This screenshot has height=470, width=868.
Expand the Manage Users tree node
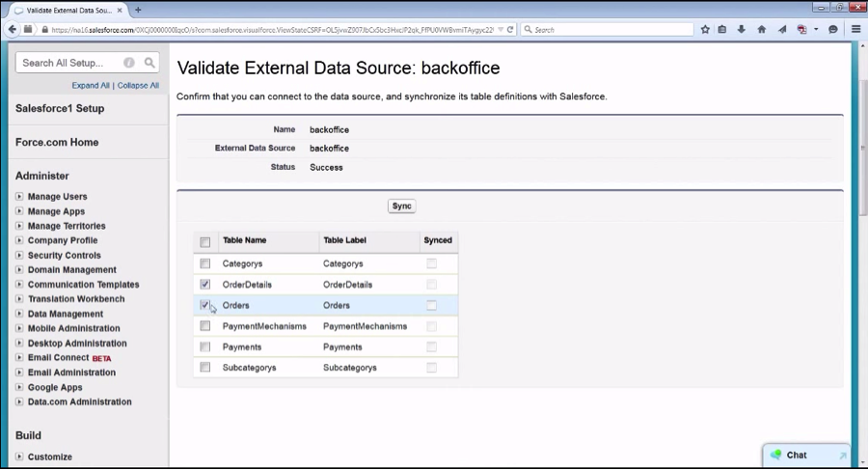pos(19,196)
